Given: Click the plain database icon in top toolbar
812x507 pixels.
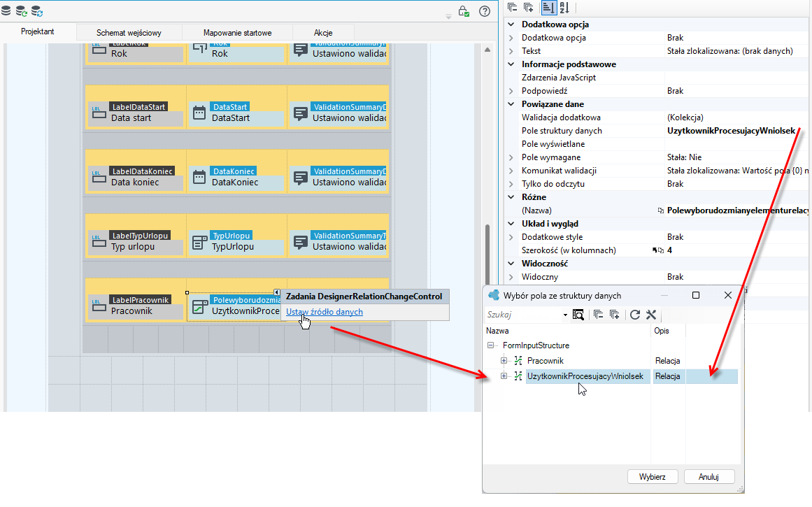Looking at the screenshot, I should coord(6,10).
